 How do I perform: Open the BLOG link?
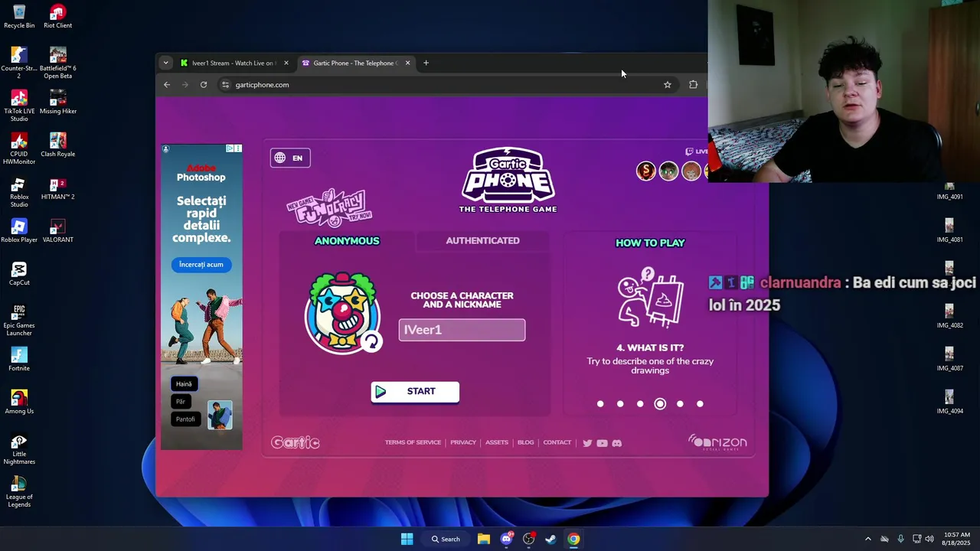(x=525, y=442)
